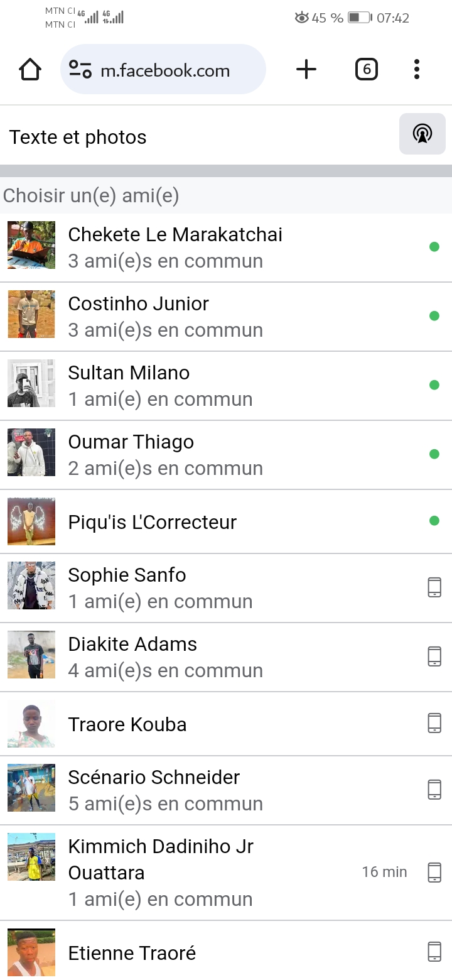Open the tab switcher showing 6 tabs
452x980 pixels.
tap(367, 70)
